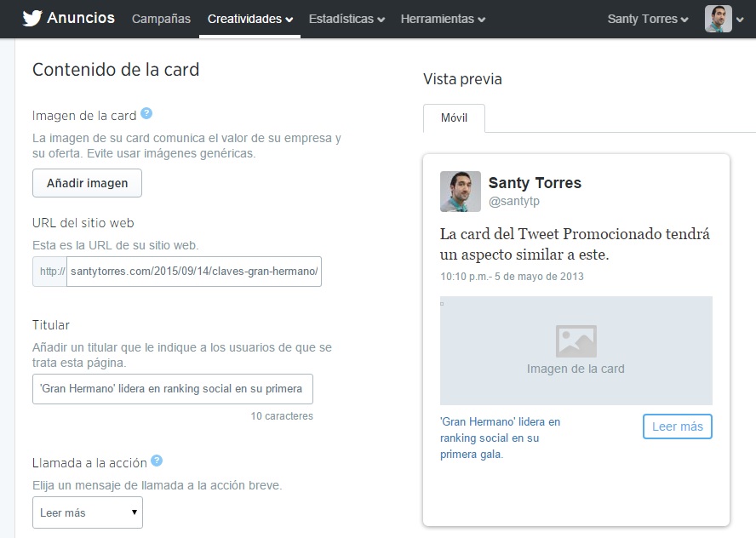Select the Móvil preview tab
Screen dimensions: 756x538
(x=454, y=118)
